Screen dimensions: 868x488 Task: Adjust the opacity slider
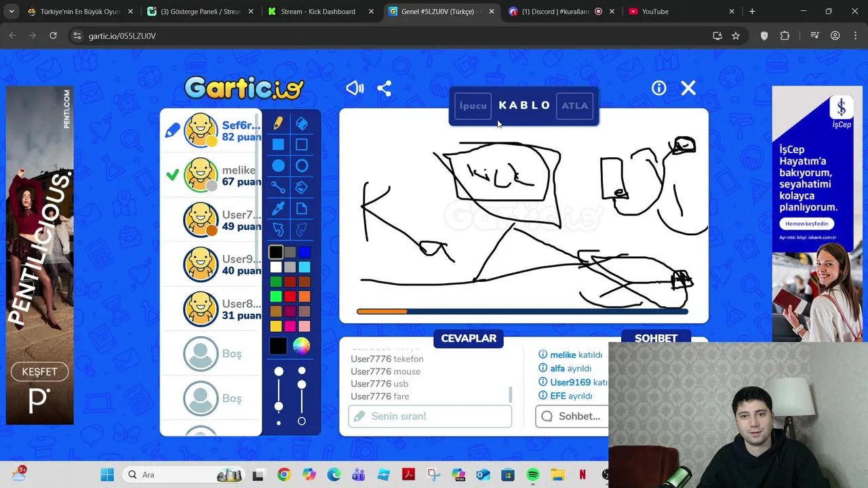click(x=302, y=396)
